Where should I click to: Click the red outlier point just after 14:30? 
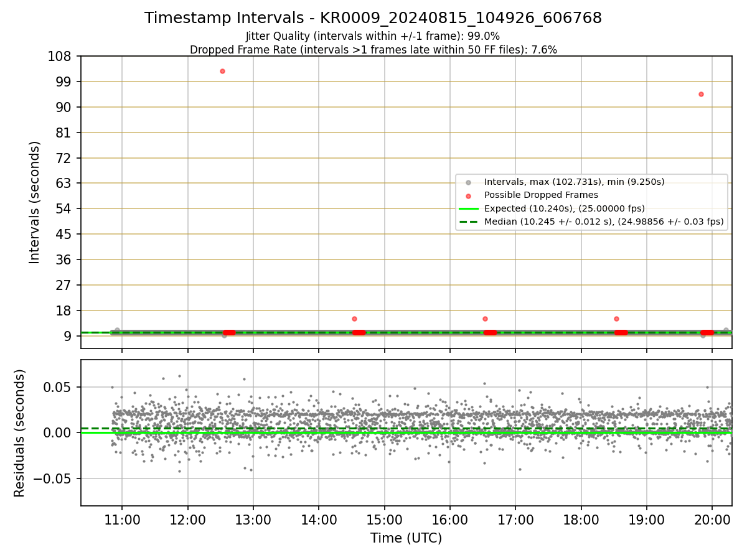click(354, 319)
